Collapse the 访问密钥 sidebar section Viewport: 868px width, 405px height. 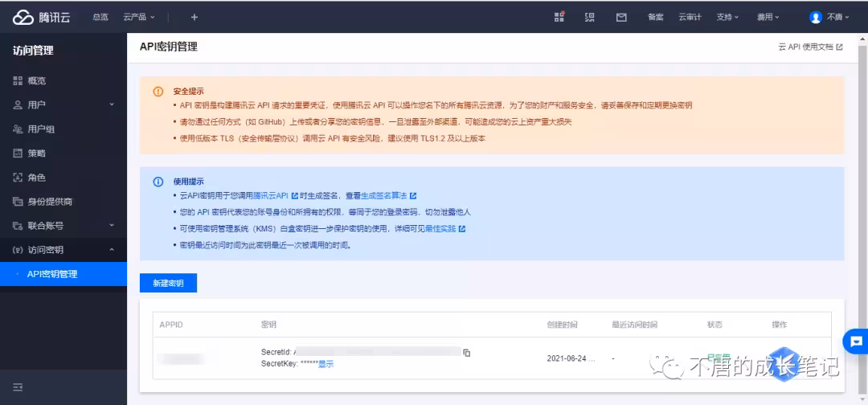(x=63, y=250)
